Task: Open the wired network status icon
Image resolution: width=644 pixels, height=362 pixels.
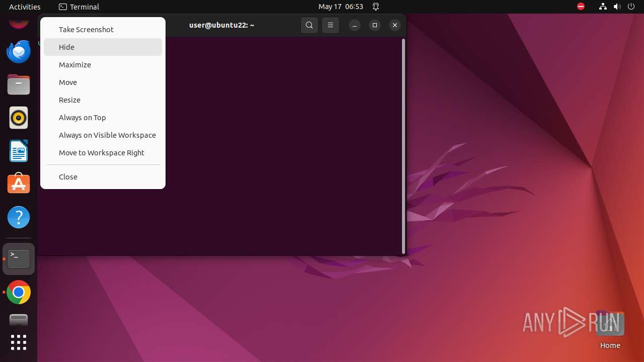Action: (603, 7)
